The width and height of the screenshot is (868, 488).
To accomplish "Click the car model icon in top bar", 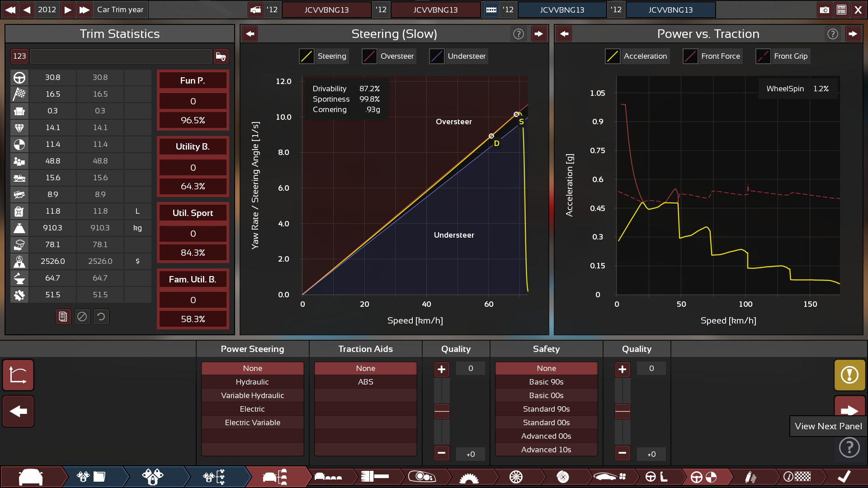I will (x=255, y=9).
